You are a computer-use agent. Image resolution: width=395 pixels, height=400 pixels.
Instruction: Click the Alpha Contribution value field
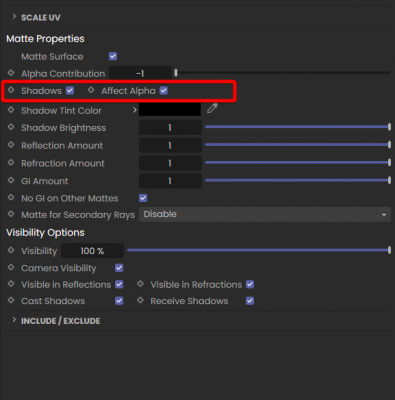click(140, 73)
